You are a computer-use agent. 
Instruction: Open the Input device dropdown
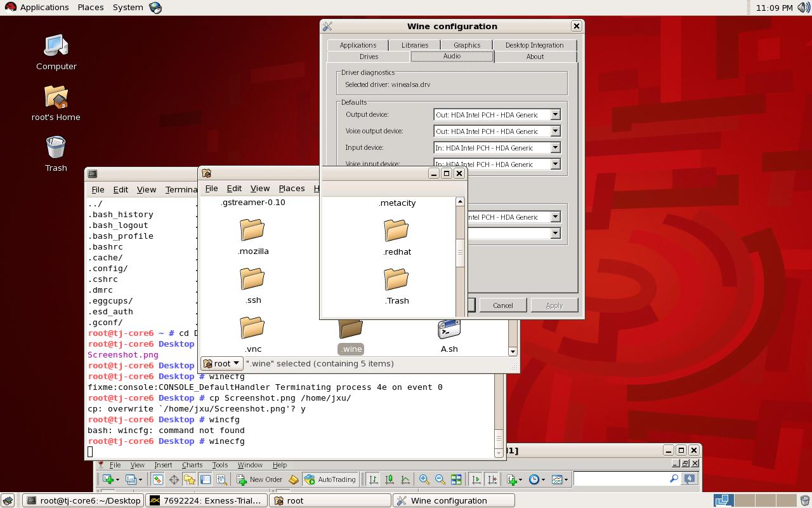pyautogui.click(x=555, y=148)
